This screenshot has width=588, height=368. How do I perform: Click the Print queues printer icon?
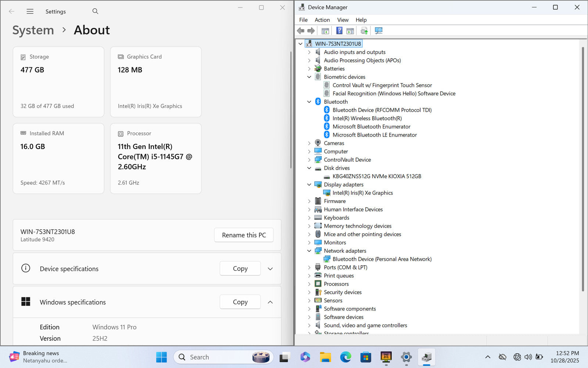click(x=318, y=276)
